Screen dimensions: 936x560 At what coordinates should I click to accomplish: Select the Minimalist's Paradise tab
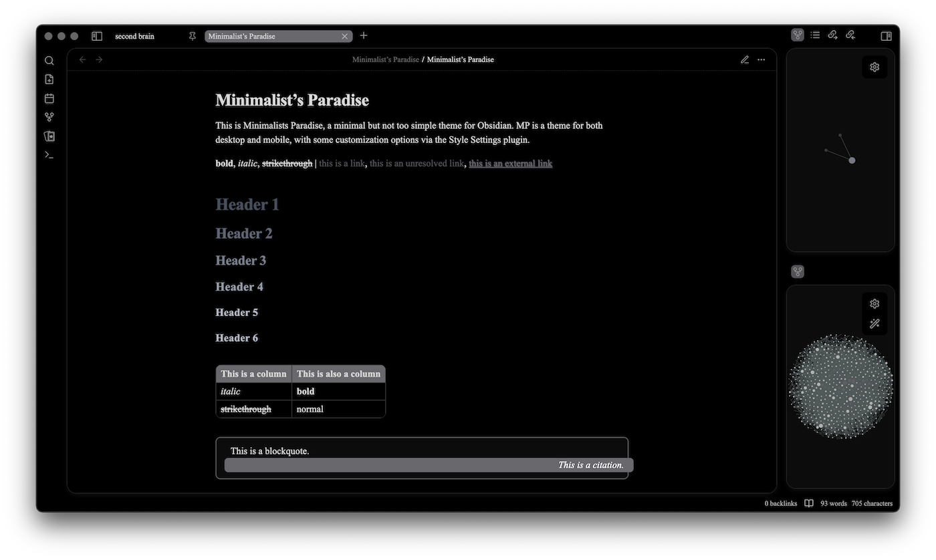click(278, 36)
